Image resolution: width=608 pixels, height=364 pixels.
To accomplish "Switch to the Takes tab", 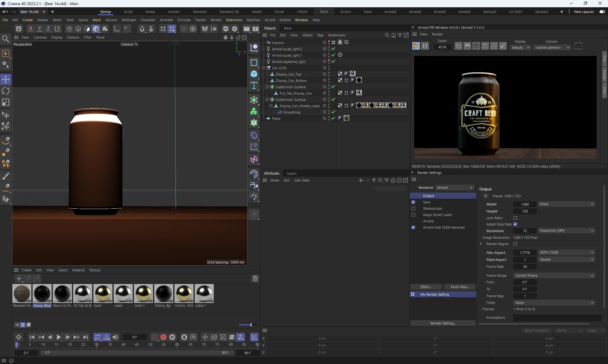I will coord(287,28).
